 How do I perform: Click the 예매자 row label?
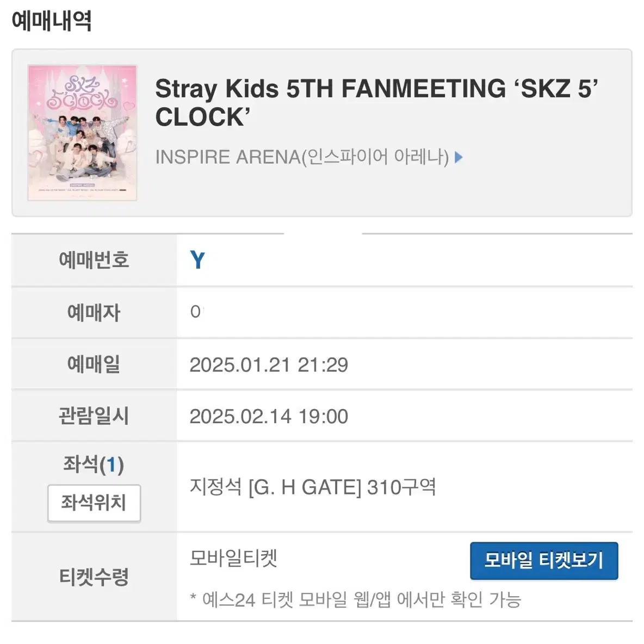(94, 312)
